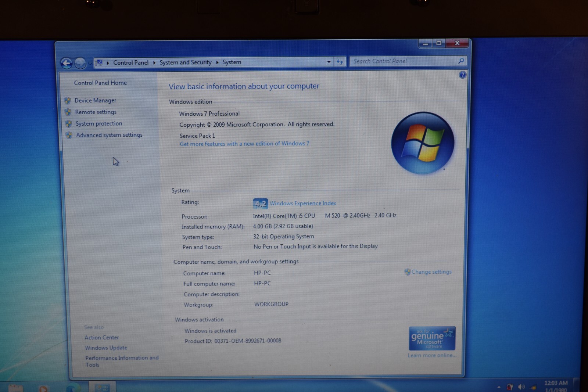Screen dimensions: 588x392
Task: Open the Windows Experience Index link
Action: click(x=303, y=203)
